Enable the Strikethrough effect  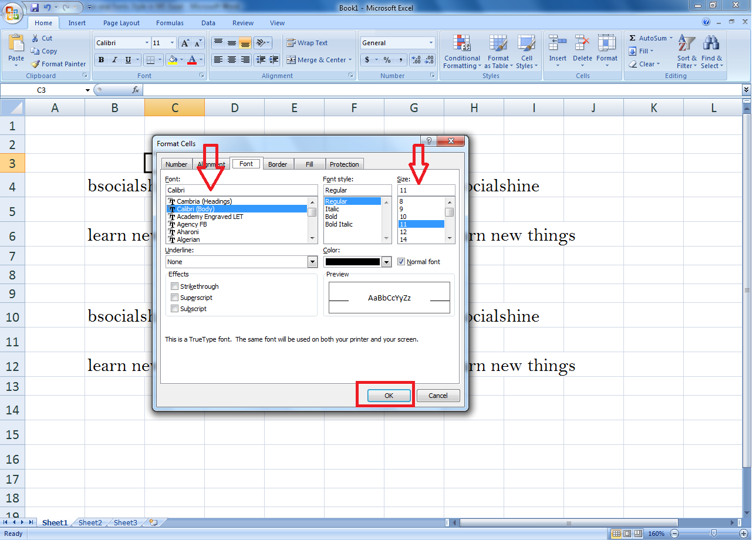[x=174, y=286]
